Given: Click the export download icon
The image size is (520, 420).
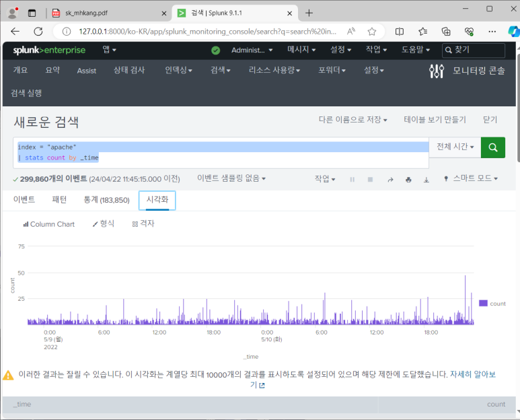Looking at the screenshot, I should coord(426,180).
